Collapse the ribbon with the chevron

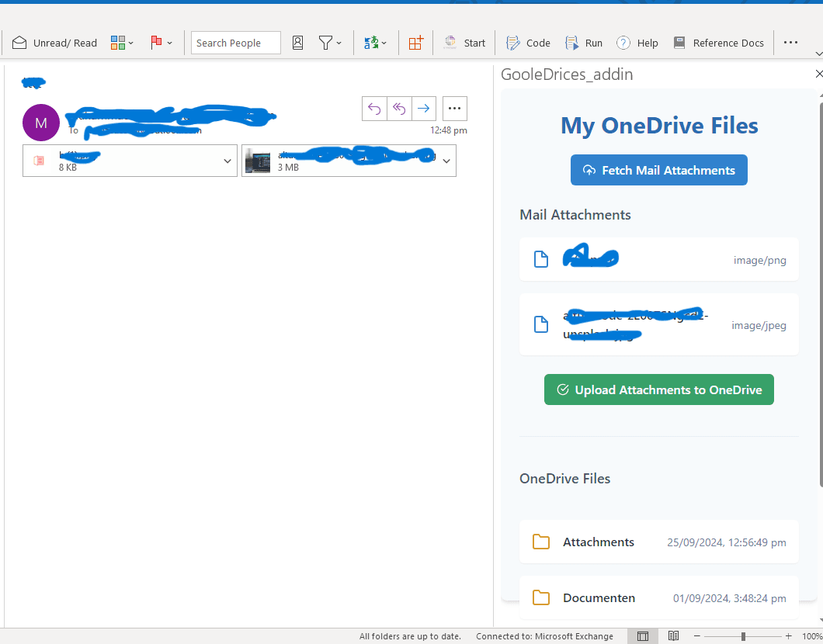[818, 54]
